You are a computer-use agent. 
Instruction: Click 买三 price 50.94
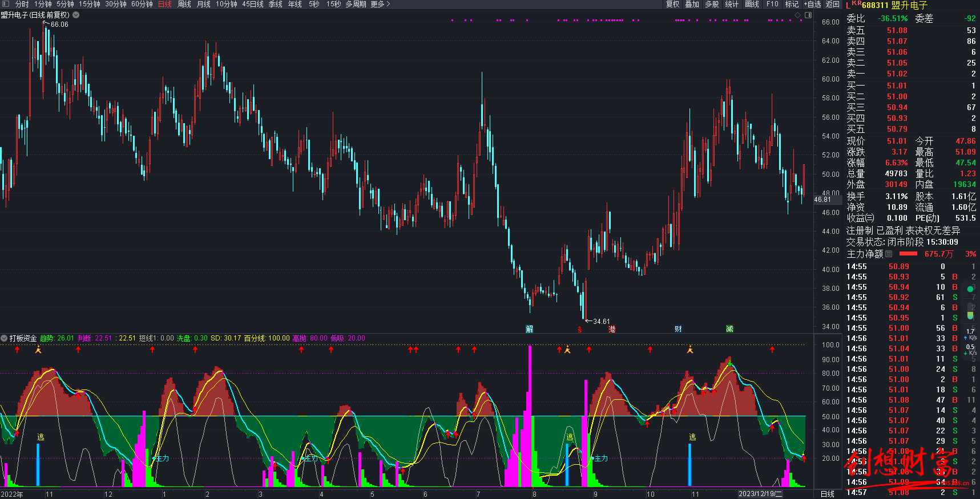897,107
